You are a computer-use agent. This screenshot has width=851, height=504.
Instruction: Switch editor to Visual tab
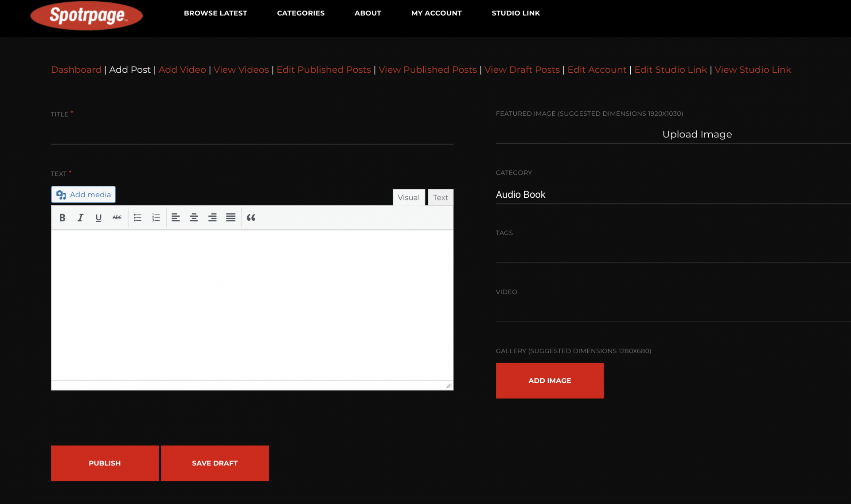pos(409,198)
